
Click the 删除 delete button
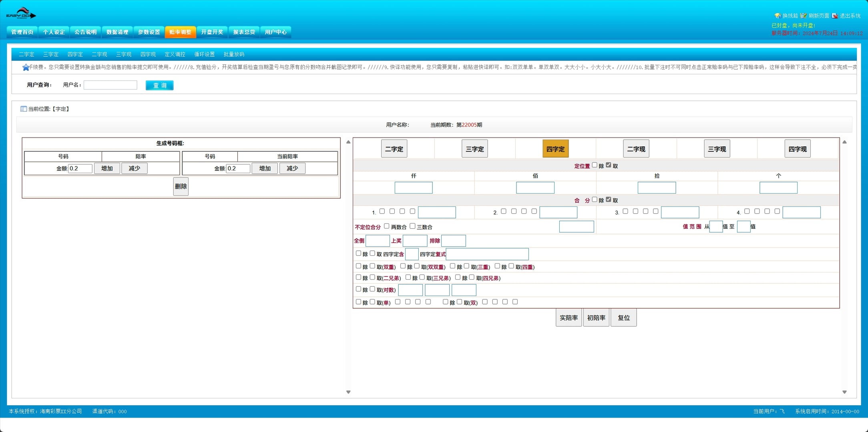(181, 186)
